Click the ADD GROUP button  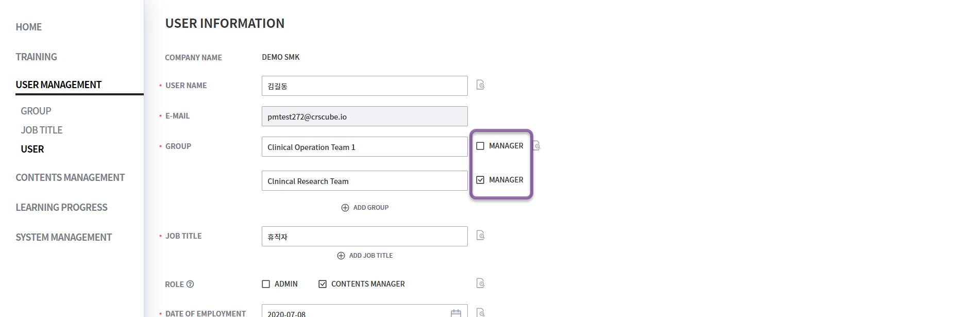pos(365,208)
